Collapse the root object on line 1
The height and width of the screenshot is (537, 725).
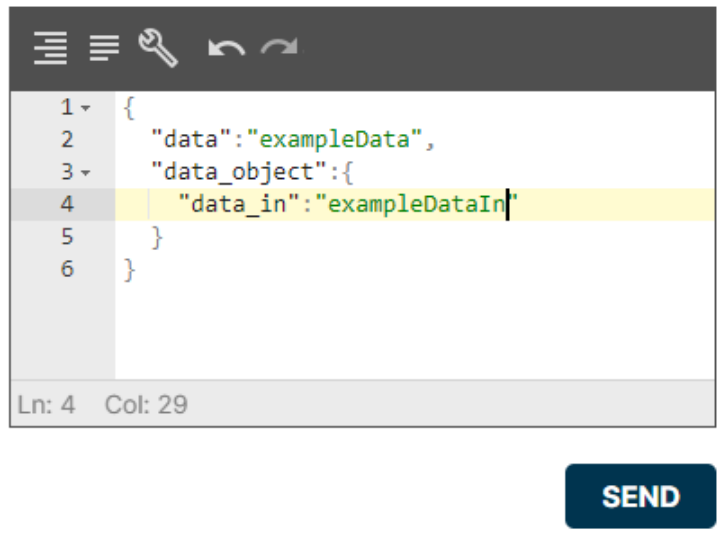86,107
